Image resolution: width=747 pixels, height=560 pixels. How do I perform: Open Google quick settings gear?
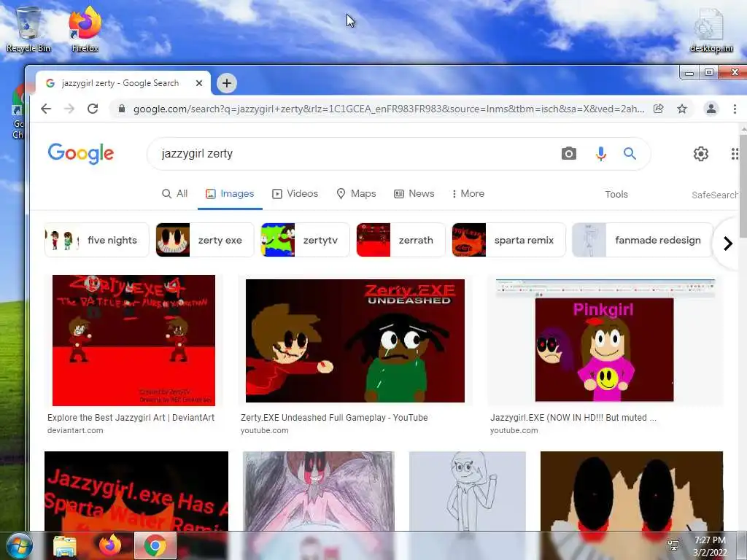(x=700, y=153)
